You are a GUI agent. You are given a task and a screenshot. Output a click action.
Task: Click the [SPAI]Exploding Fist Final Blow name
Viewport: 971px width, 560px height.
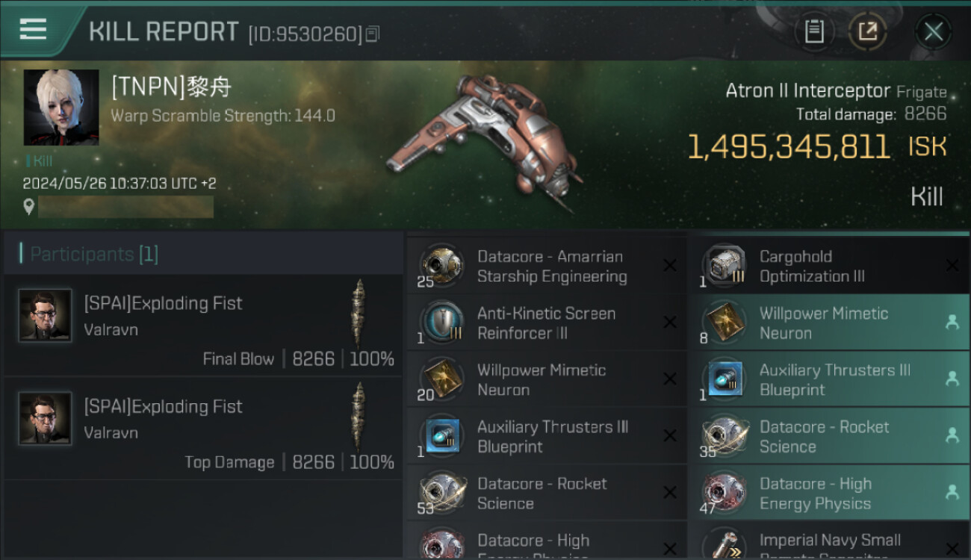pos(163,303)
